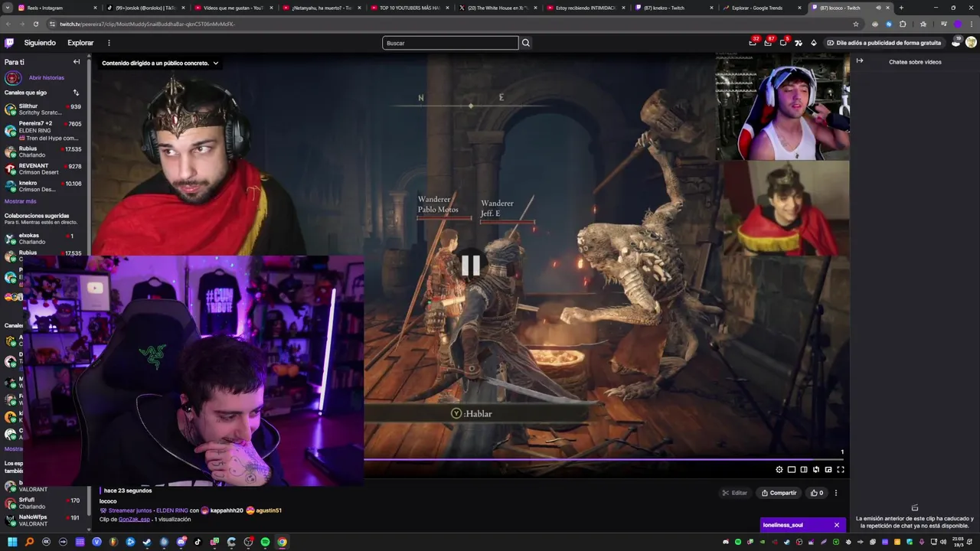
Task: Open Steam from the taskbar
Action: coord(147,542)
